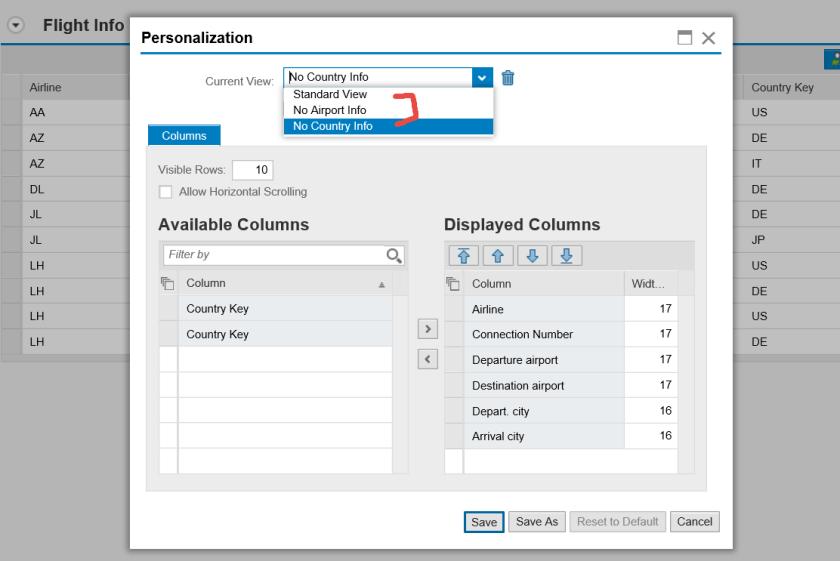Click the Save As button
The image size is (840, 561).
537,521
